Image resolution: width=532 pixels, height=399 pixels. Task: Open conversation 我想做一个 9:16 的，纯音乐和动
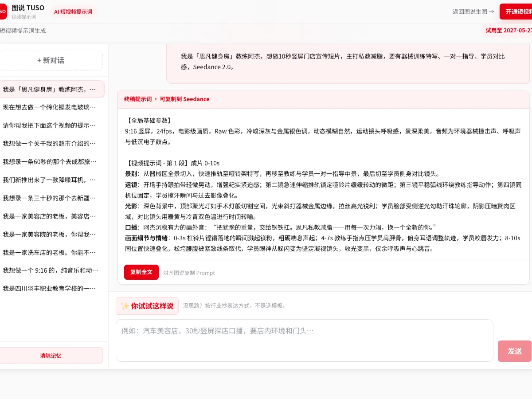(x=51, y=270)
